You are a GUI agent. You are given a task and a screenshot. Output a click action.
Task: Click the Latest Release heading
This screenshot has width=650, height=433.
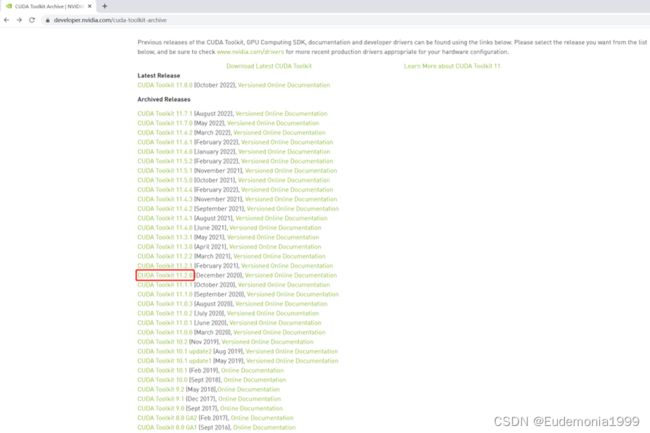(159, 76)
